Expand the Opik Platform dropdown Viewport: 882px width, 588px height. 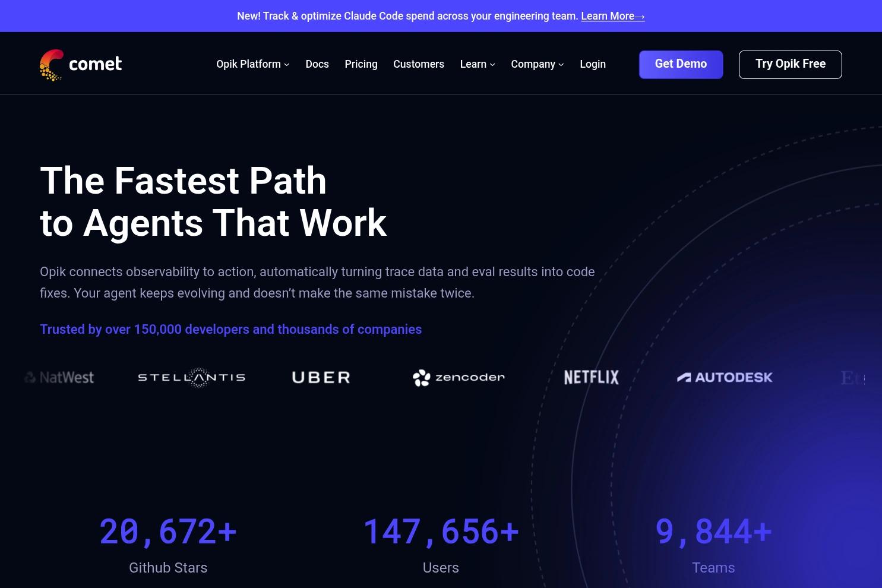click(253, 64)
